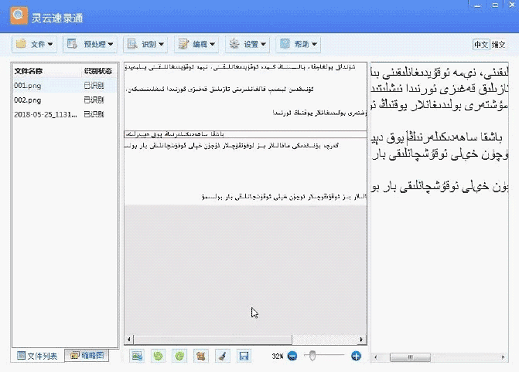
Task: Switch language to 维文
Action: point(498,44)
